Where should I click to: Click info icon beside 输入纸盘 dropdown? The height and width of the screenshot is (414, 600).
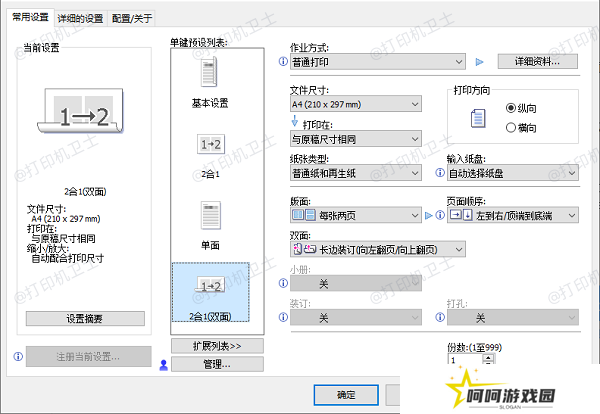tap(440, 173)
